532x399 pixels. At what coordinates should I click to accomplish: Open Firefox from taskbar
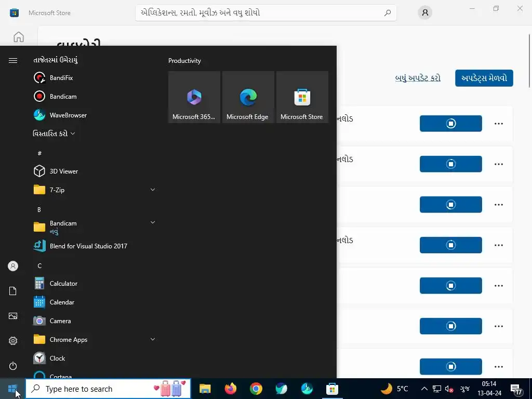click(230, 389)
